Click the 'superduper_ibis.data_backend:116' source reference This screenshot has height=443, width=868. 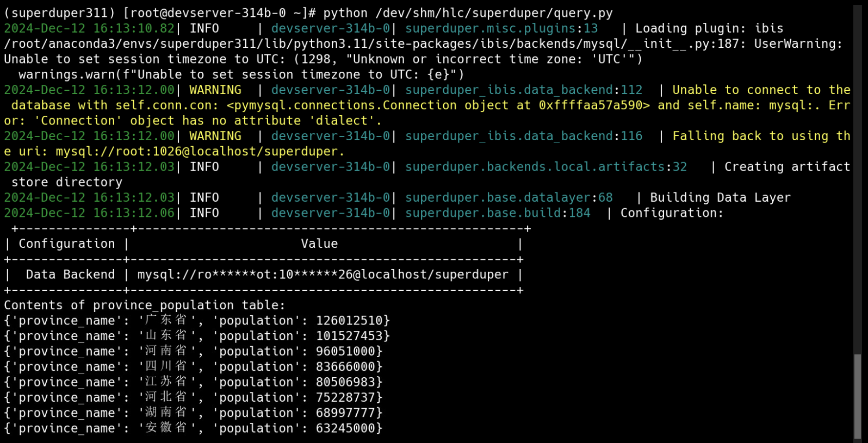click(524, 136)
